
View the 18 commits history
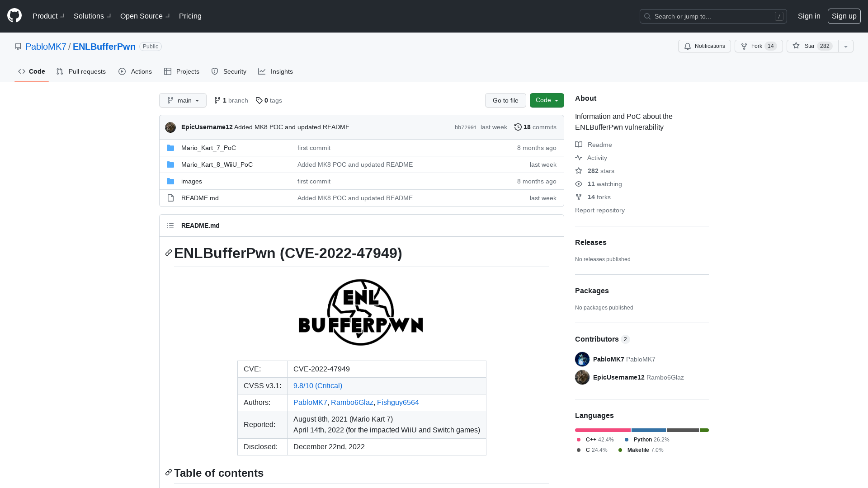(535, 127)
